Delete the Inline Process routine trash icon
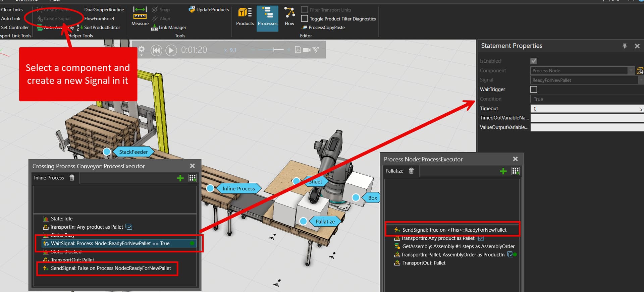This screenshot has height=292, width=644. (72, 178)
